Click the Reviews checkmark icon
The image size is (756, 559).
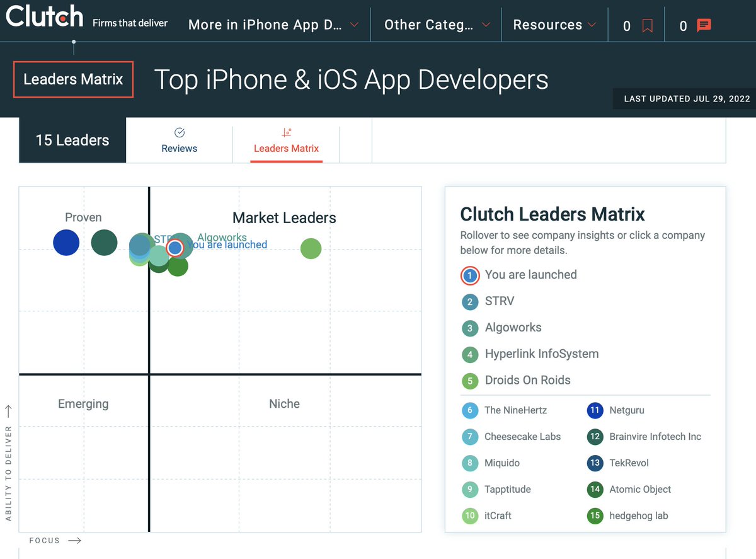179,132
